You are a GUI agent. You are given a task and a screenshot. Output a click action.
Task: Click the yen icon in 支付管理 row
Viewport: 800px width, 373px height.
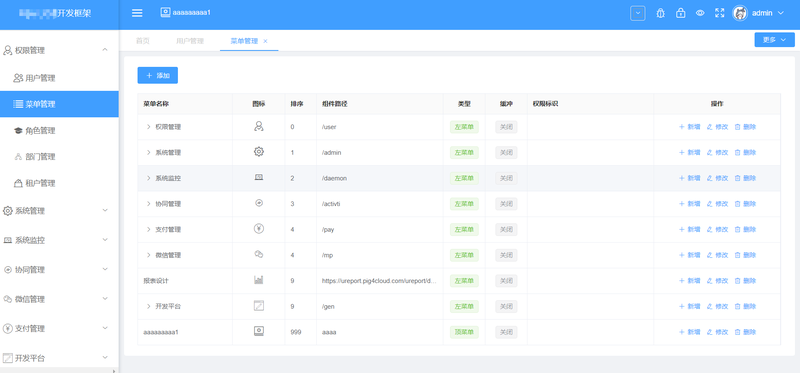tap(259, 229)
